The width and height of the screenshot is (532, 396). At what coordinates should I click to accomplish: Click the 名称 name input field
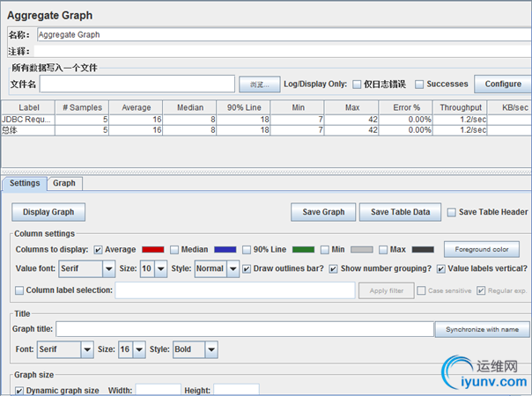tap(284, 35)
